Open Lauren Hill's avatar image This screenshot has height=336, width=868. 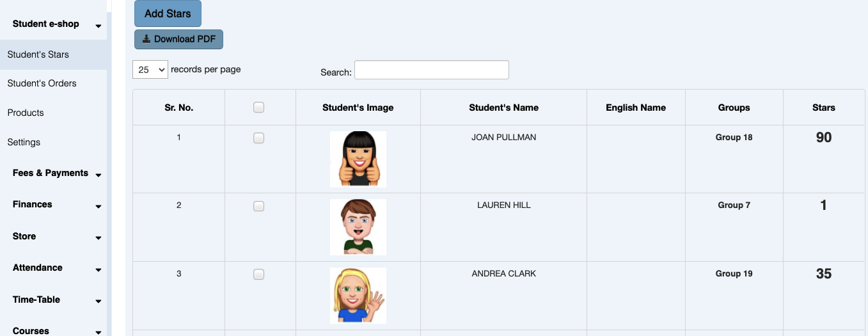[x=358, y=227]
